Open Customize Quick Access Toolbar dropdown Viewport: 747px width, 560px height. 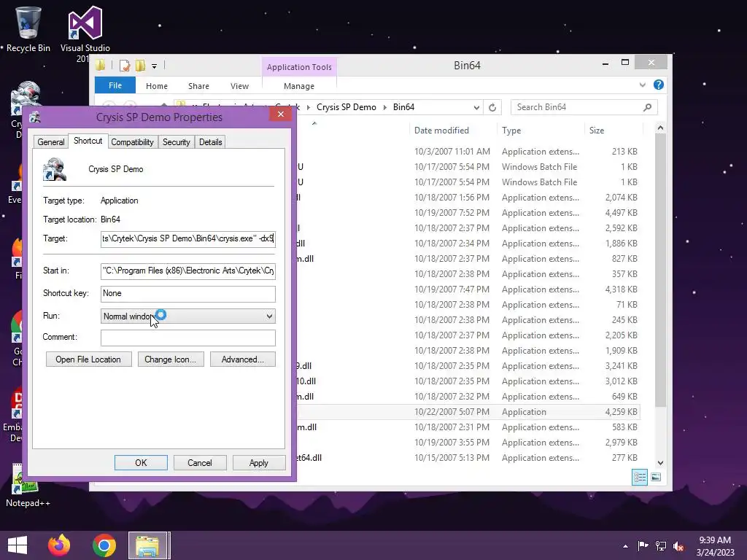155,66
